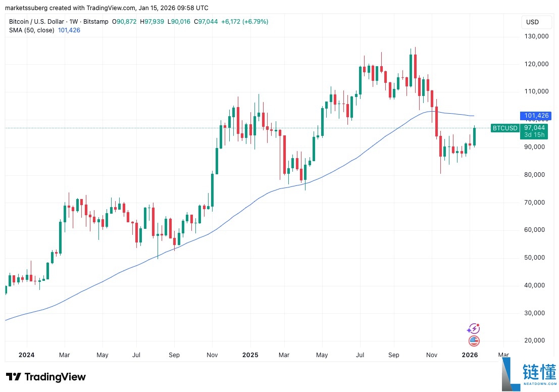Click the 110,000 price axis label

[x=536, y=91]
